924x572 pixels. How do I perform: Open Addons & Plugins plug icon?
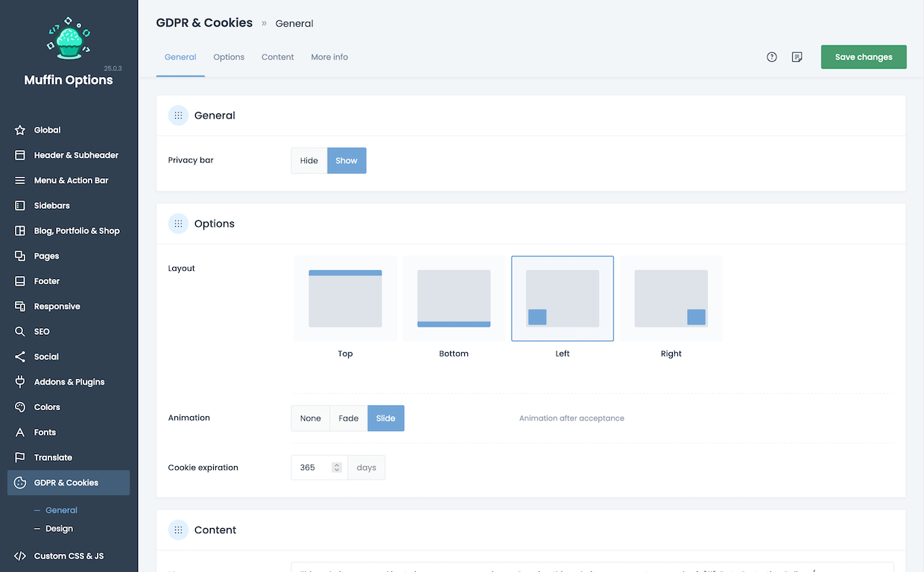20,382
